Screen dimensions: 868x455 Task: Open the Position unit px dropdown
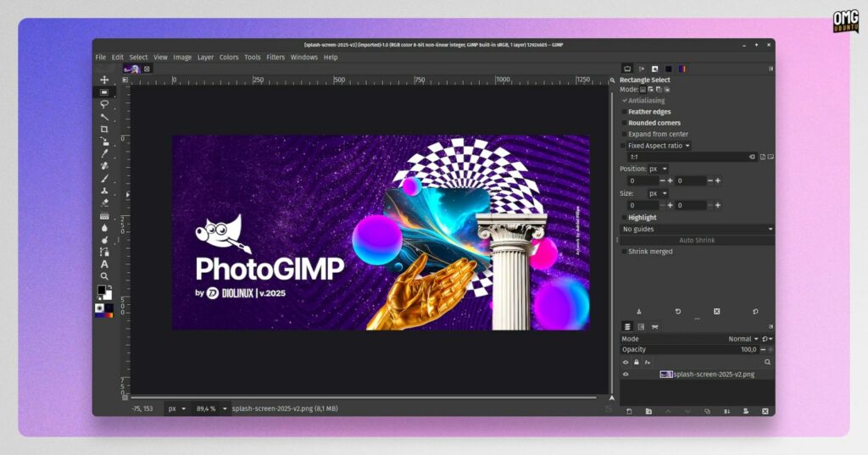pyautogui.click(x=658, y=169)
